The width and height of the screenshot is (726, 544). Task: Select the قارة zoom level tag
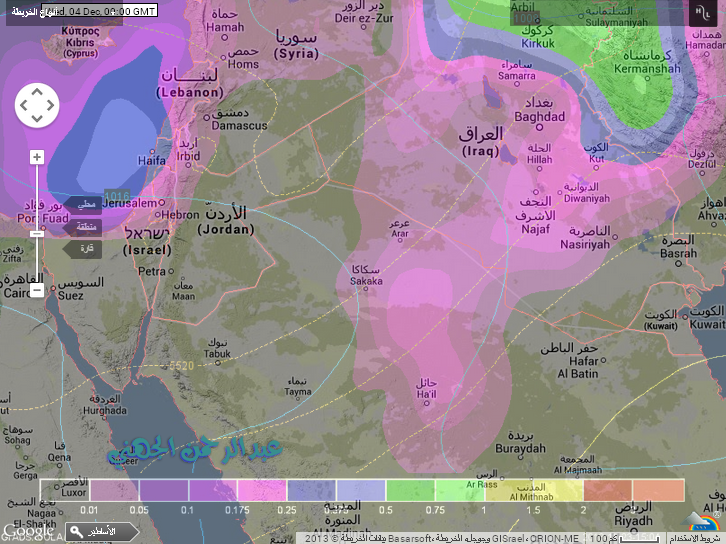(83, 249)
